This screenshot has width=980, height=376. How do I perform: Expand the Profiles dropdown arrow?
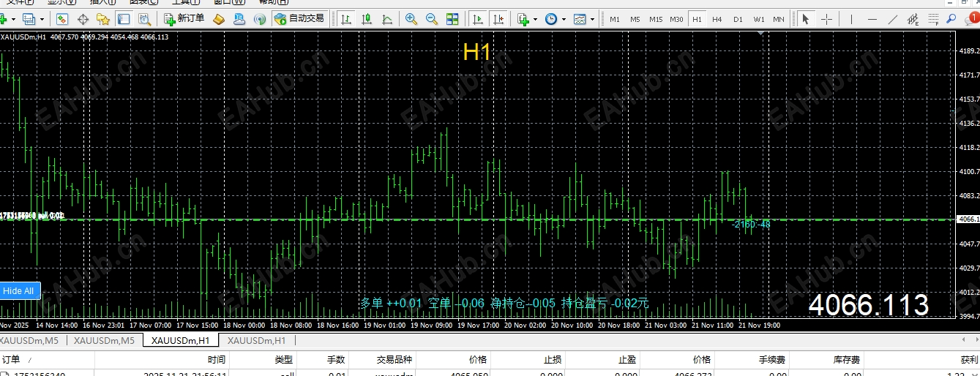tap(42, 18)
